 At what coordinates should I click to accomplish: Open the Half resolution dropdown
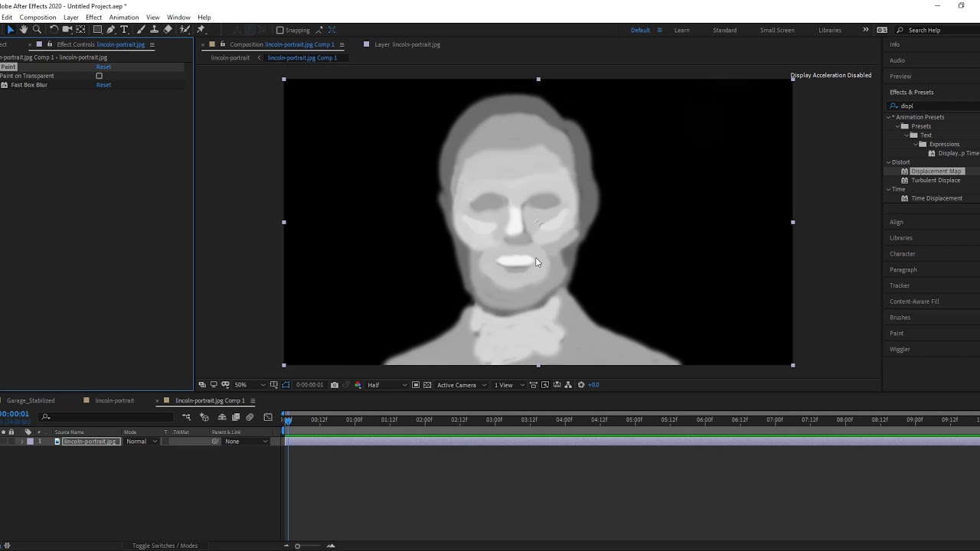[387, 385]
